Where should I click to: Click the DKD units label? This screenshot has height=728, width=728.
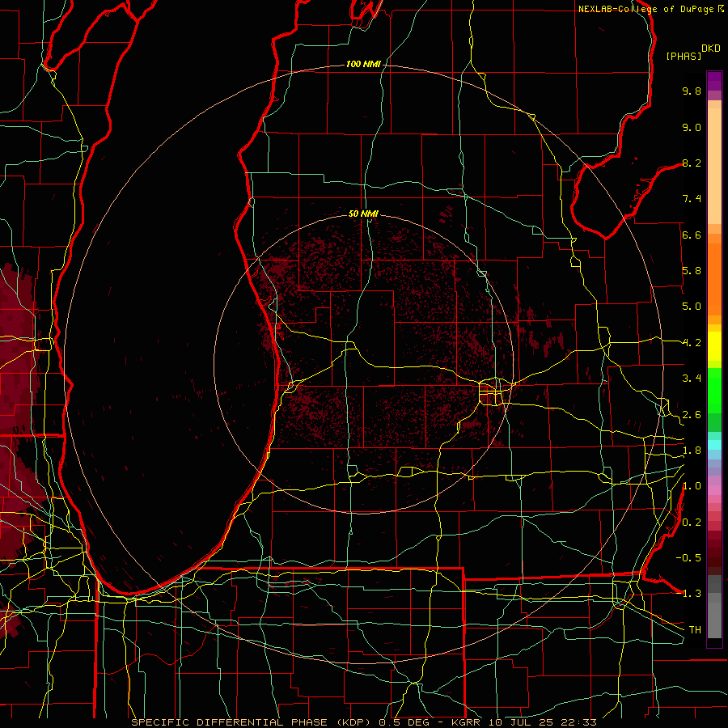[711, 49]
